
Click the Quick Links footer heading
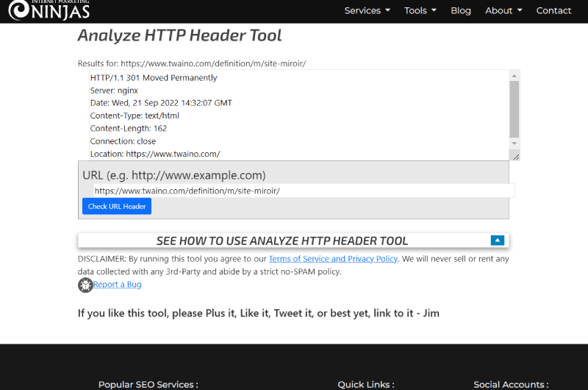coord(366,384)
